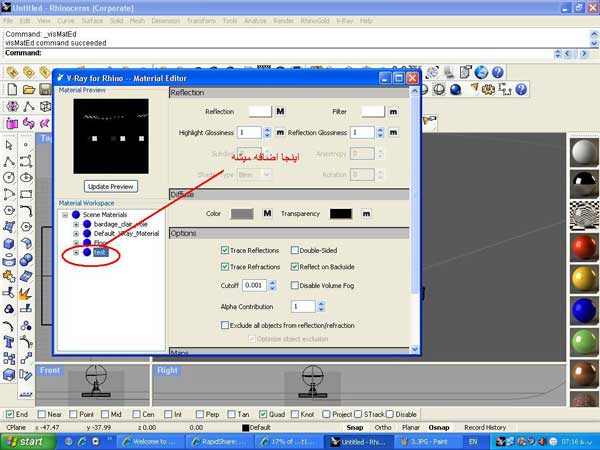Screen dimensions: 600x450
Task: Open the yellow gear options icon
Action: pyautogui.click(x=488, y=90)
